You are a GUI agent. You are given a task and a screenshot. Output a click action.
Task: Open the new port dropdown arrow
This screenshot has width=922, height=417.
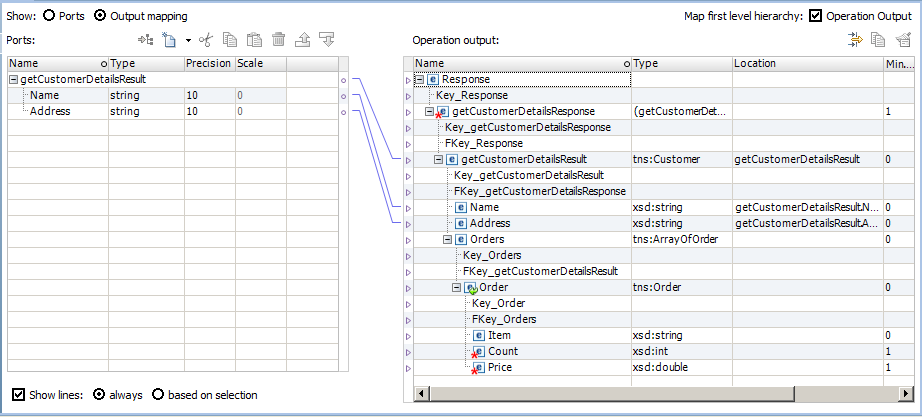188,40
